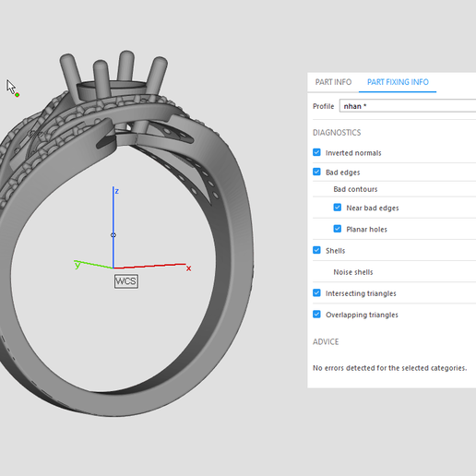Click the 'No errors detected' advice text
Screen dimensions: 476x476
[x=389, y=368]
